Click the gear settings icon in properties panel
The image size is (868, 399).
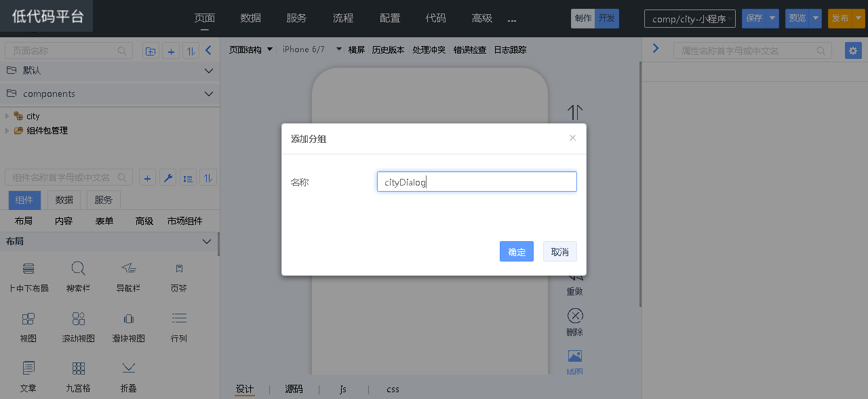point(853,51)
